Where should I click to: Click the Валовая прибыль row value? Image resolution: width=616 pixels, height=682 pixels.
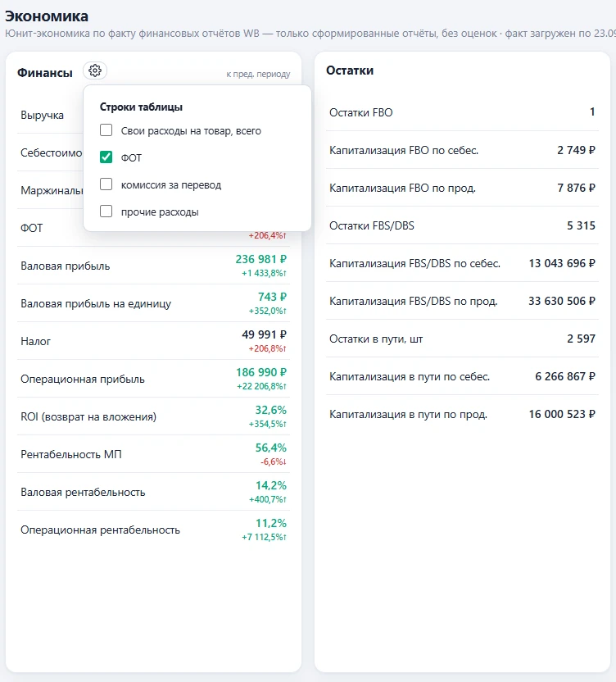point(260,259)
